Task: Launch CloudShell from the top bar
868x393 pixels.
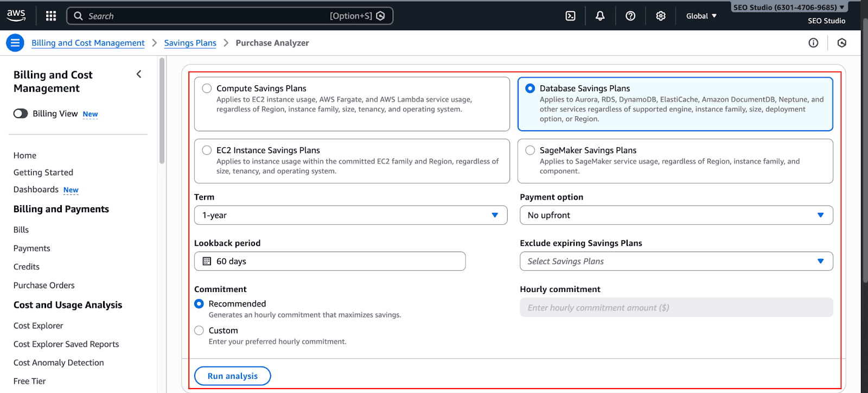Action: 571,16
